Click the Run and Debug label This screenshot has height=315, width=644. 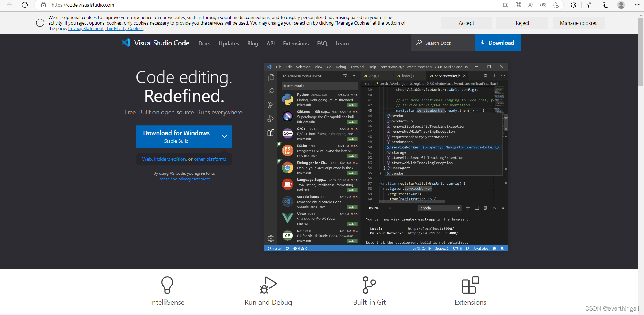coord(268,302)
